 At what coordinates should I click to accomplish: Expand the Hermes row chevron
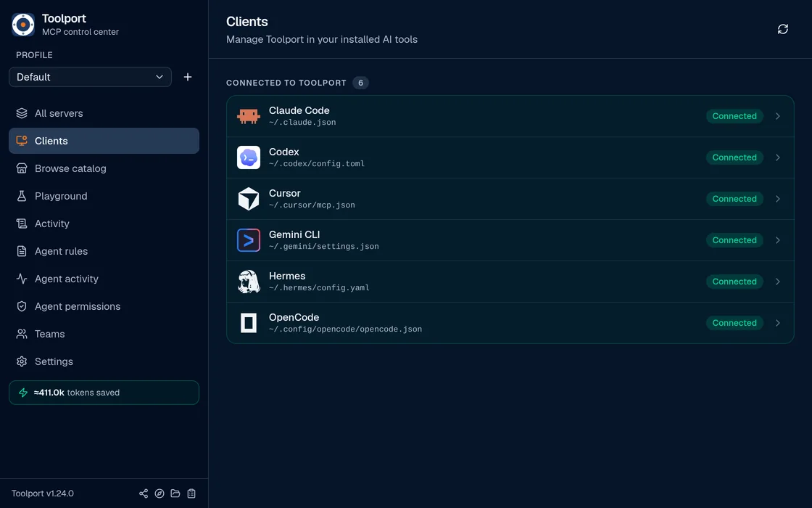[778, 282]
